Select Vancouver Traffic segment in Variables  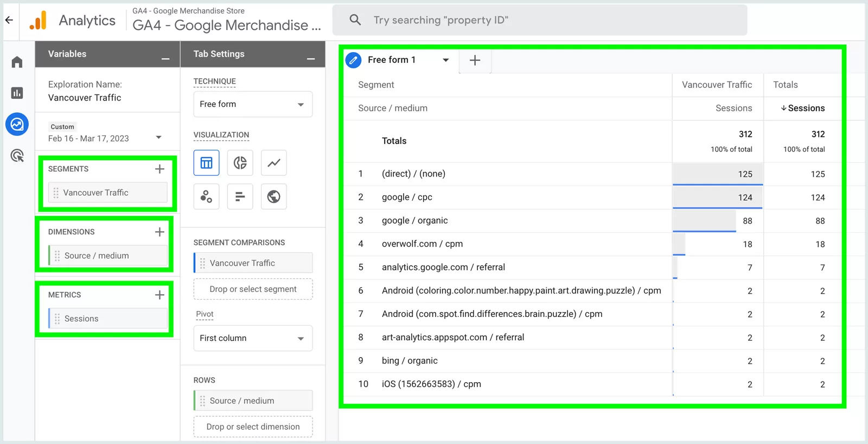[108, 193]
